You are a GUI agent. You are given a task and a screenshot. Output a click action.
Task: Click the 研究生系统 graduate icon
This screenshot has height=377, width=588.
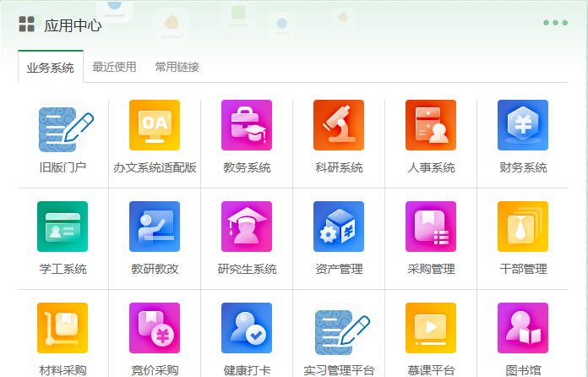click(x=247, y=227)
